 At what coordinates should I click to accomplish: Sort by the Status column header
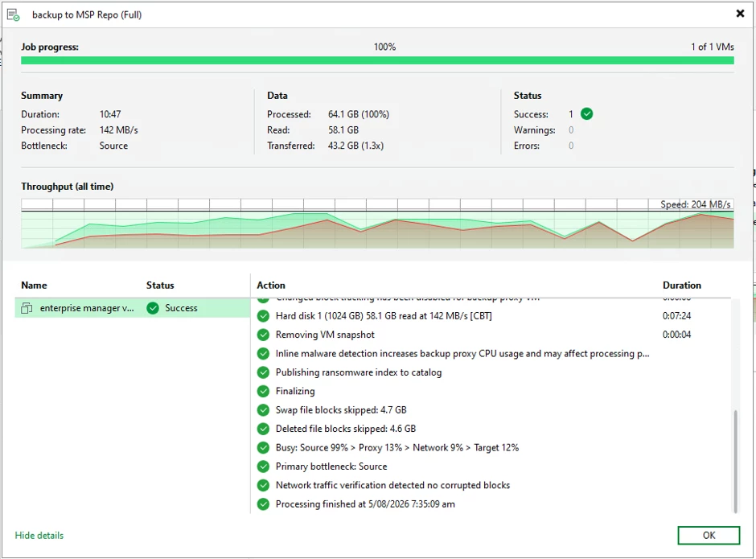(x=160, y=285)
